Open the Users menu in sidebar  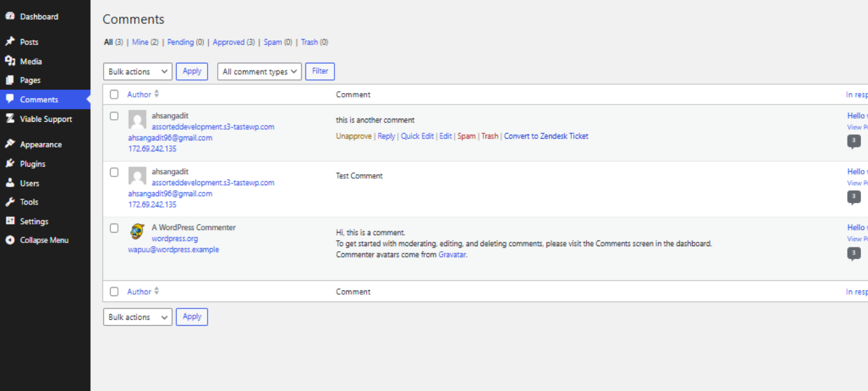click(29, 183)
